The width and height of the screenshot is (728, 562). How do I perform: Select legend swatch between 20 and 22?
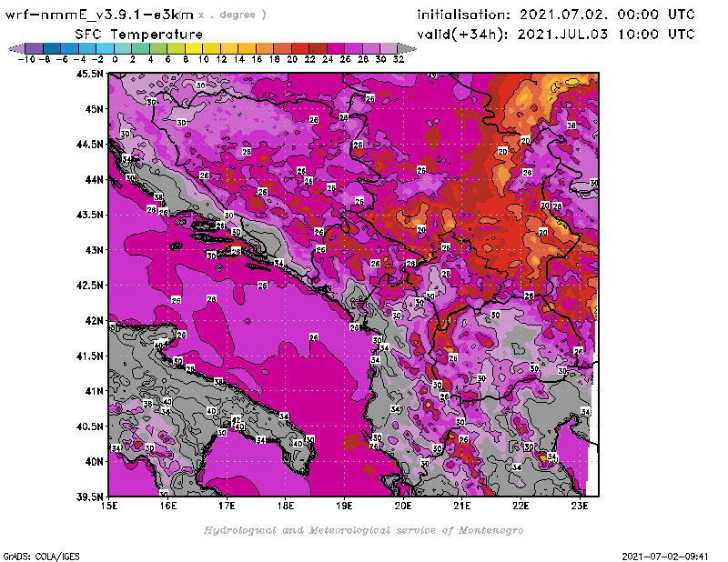pyautogui.click(x=300, y=48)
